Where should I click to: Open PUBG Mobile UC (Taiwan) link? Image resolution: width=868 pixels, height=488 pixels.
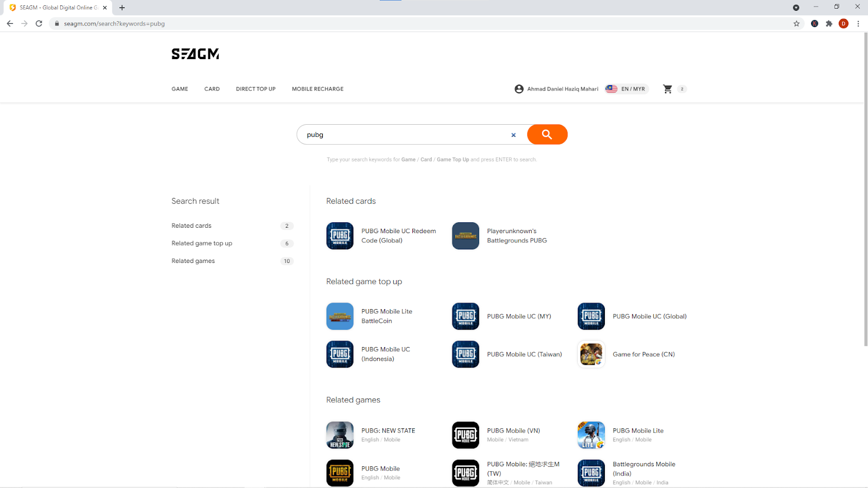click(x=525, y=354)
